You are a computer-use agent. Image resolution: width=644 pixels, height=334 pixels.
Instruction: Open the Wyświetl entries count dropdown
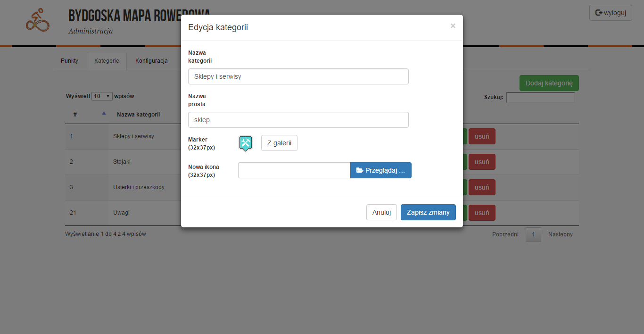(x=102, y=96)
